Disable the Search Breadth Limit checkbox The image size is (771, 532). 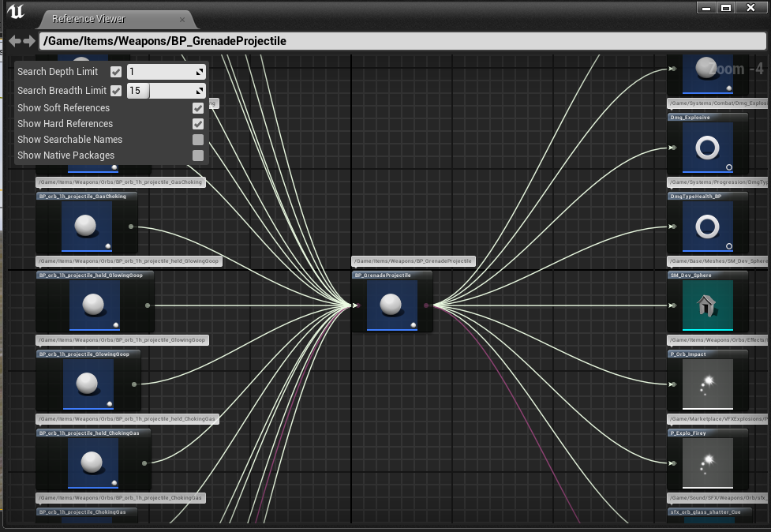coord(116,91)
